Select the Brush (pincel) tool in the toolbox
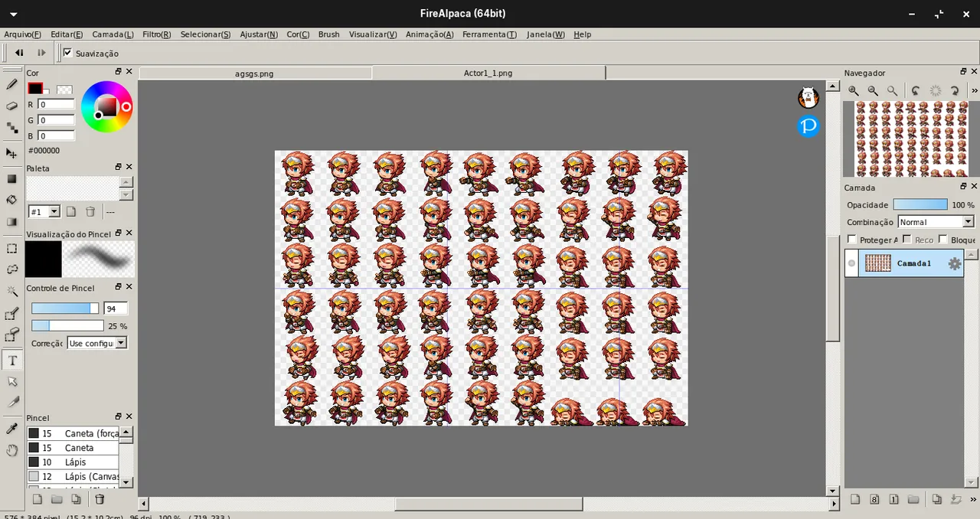The height and width of the screenshot is (519, 980). (x=11, y=84)
